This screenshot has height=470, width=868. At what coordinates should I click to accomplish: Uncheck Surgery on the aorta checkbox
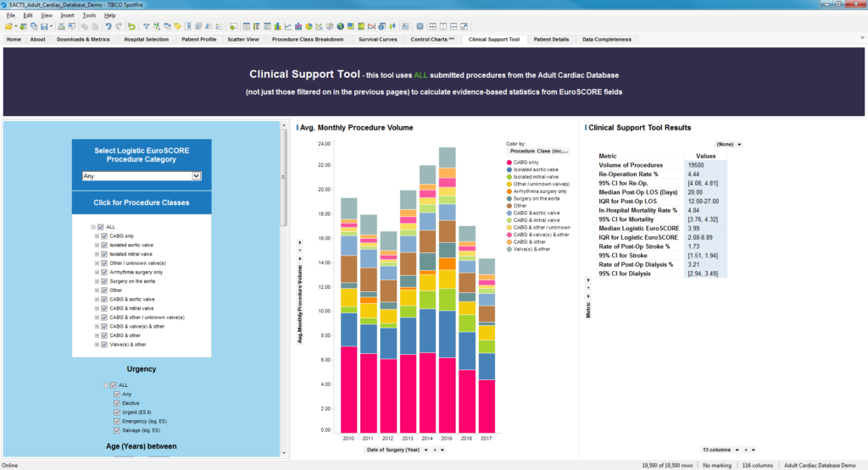(103, 280)
